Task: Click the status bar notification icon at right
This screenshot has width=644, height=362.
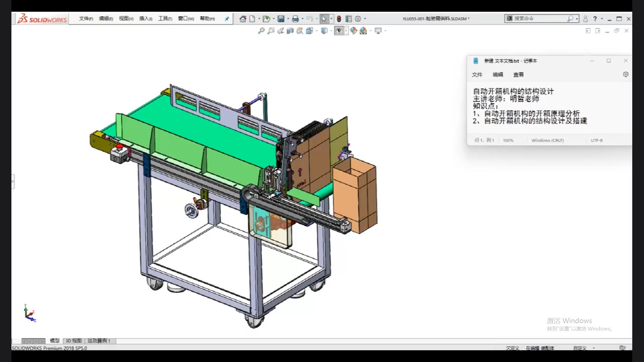Action: (x=622, y=348)
